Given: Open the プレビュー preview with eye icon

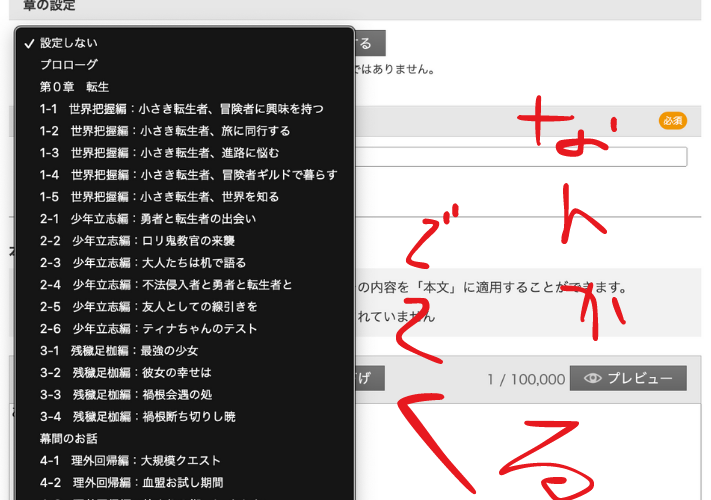Looking at the screenshot, I should [628, 378].
